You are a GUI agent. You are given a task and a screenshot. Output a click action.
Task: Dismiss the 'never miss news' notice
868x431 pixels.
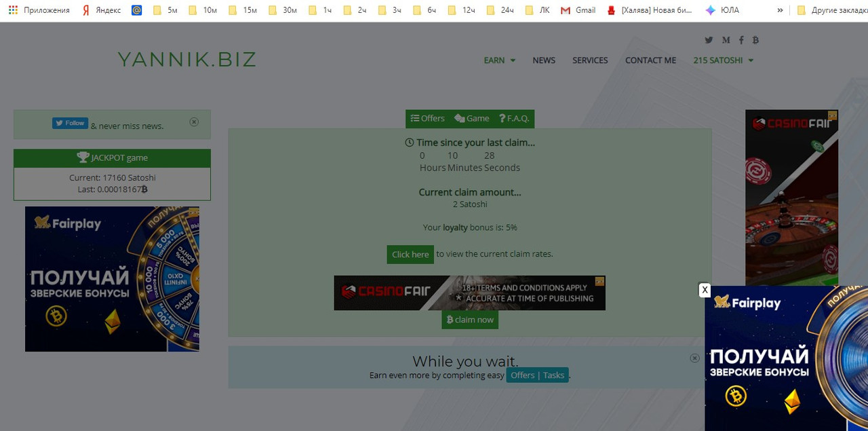pyautogui.click(x=194, y=122)
